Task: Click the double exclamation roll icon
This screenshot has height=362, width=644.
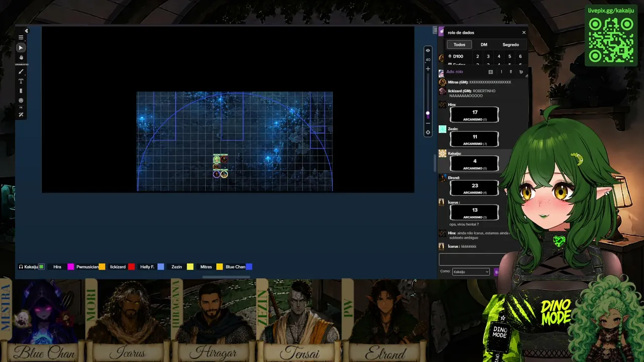Action: [511, 72]
